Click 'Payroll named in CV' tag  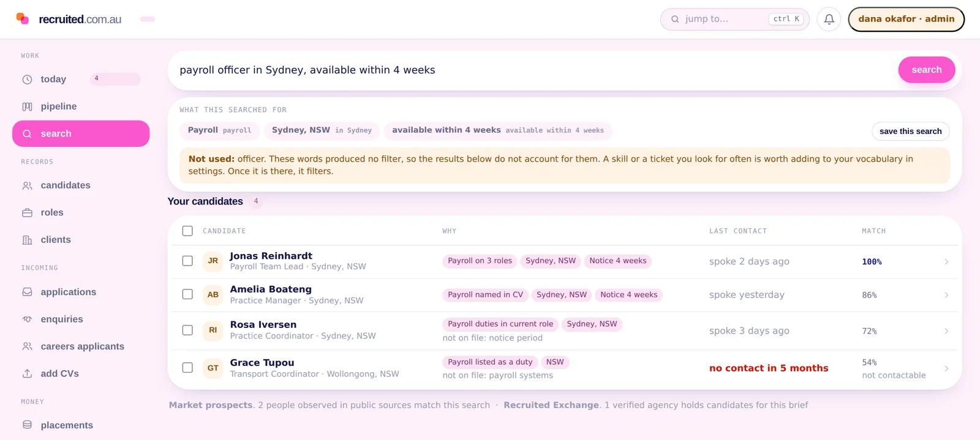pos(485,295)
